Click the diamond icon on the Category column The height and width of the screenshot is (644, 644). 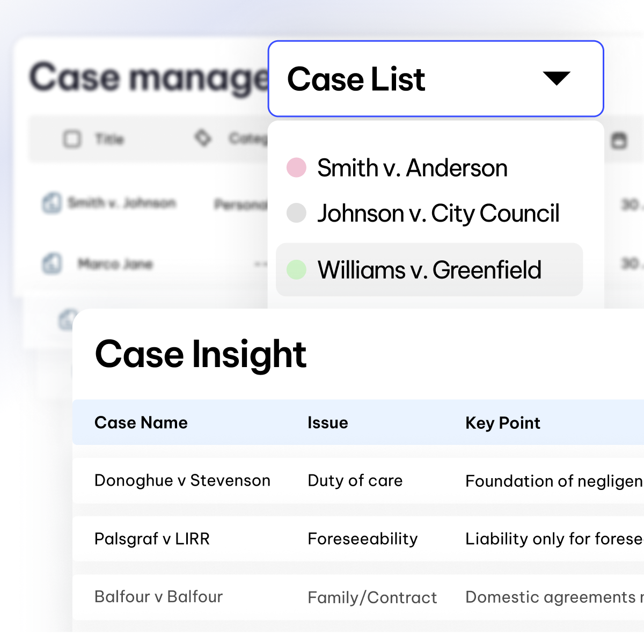tap(203, 138)
